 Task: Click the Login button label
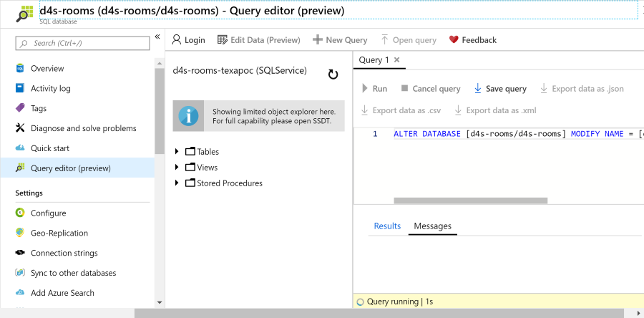(x=195, y=40)
